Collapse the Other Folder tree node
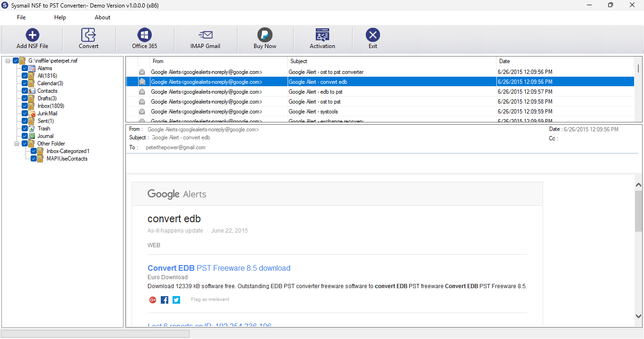644x339 pixels. 17,144
